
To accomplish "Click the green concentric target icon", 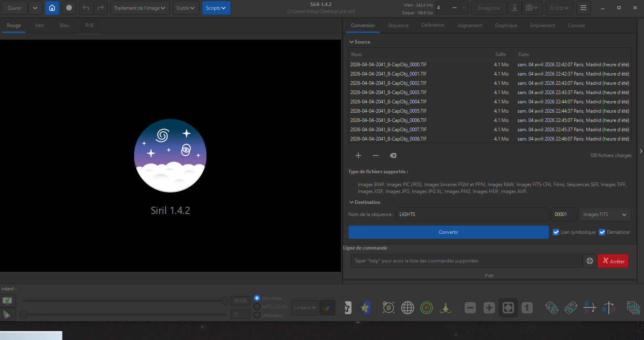I will point(427,308).
